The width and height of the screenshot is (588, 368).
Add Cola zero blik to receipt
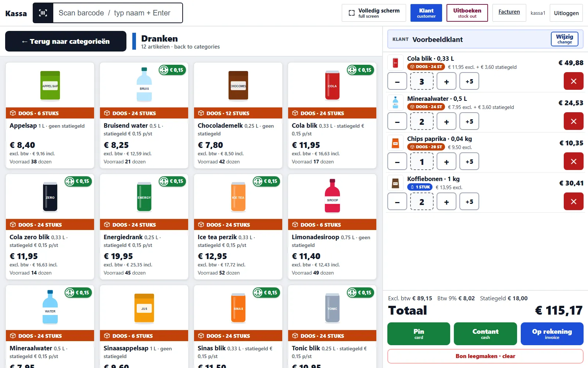click(50, 227)
